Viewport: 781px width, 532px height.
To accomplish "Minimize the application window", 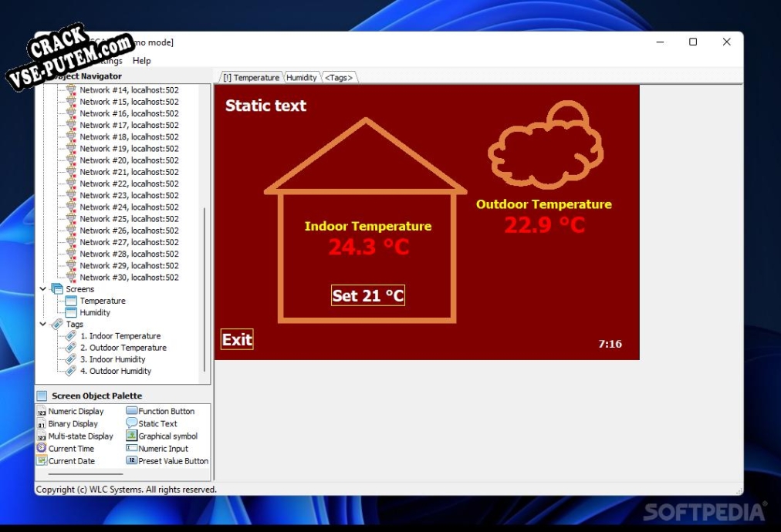I will [x=660, y=42].
